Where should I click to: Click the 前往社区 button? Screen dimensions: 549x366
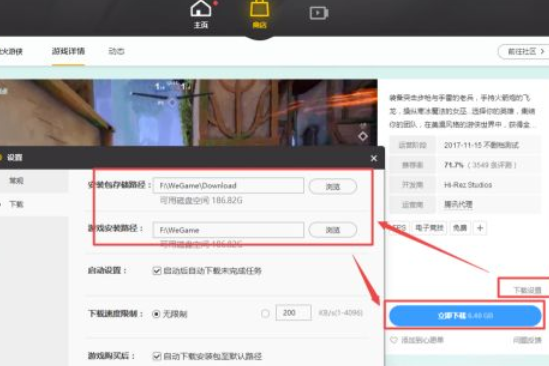[523, 51]
